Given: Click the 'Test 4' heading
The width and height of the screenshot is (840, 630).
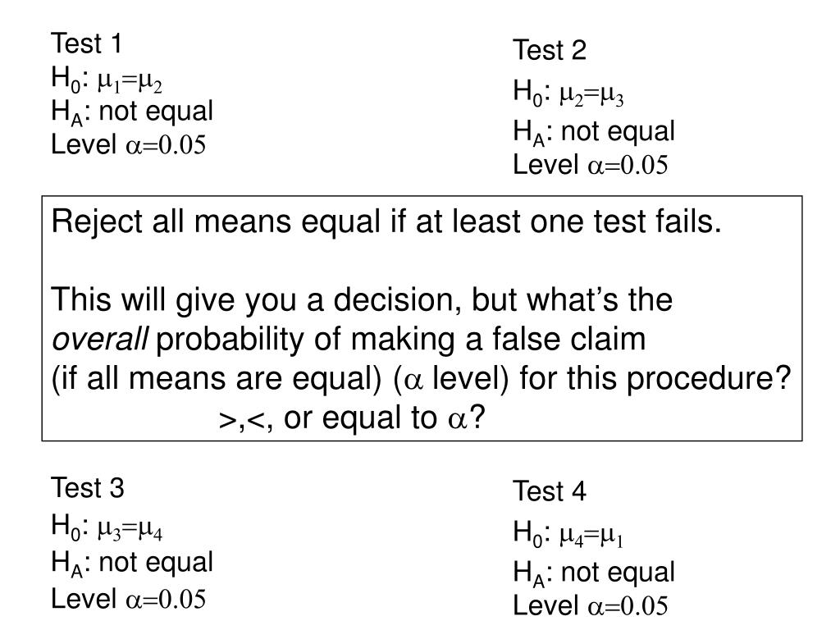Looking at the screenshot, I should point(550,491).
